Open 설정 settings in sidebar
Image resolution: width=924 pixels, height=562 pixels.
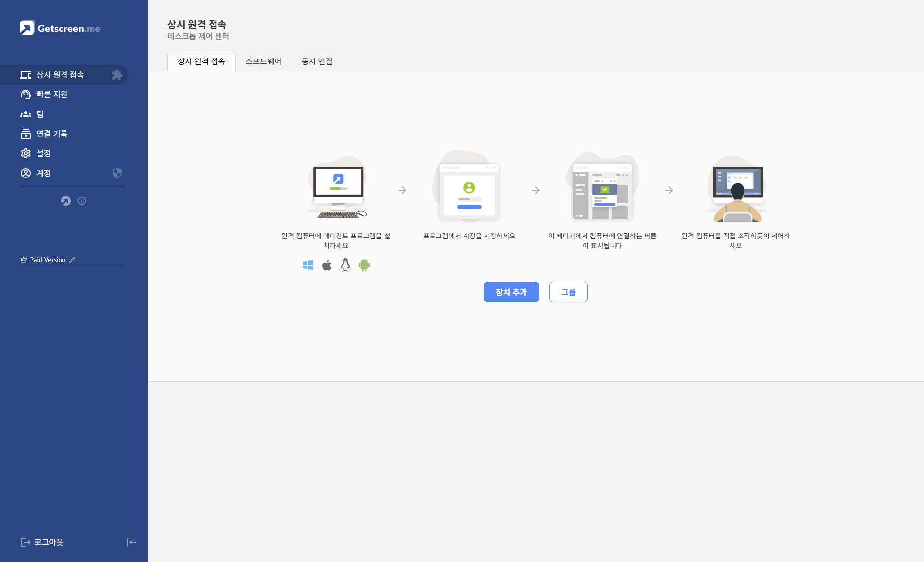pos(43,153)
